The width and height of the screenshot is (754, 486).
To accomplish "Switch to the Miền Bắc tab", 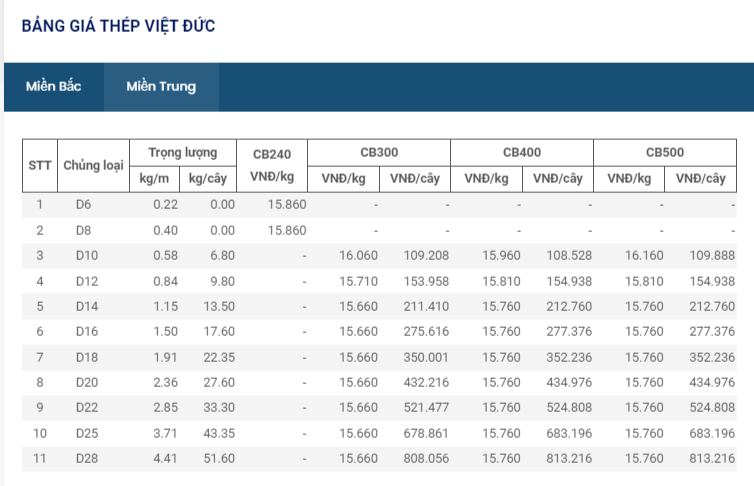I will (54, 86).
